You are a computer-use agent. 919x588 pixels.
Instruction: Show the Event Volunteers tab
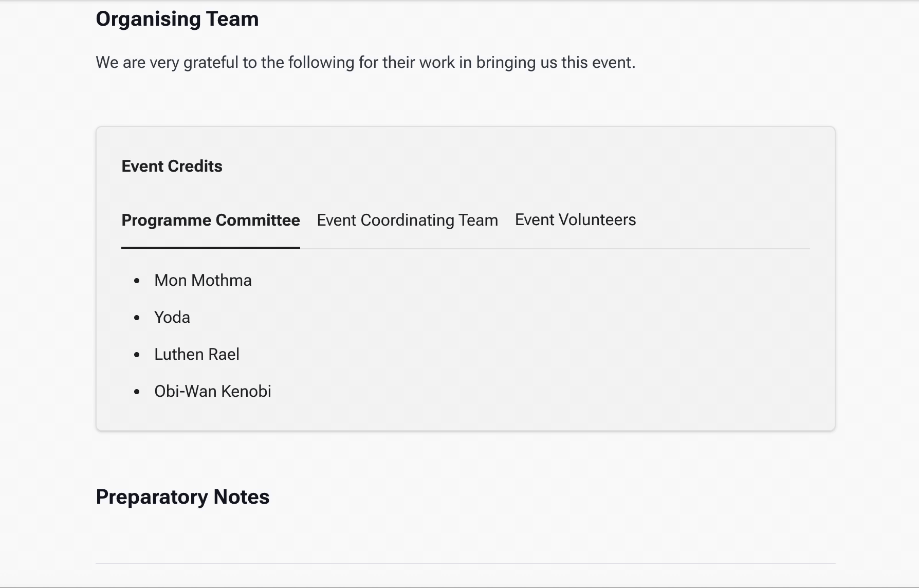(x=575, y=220)
